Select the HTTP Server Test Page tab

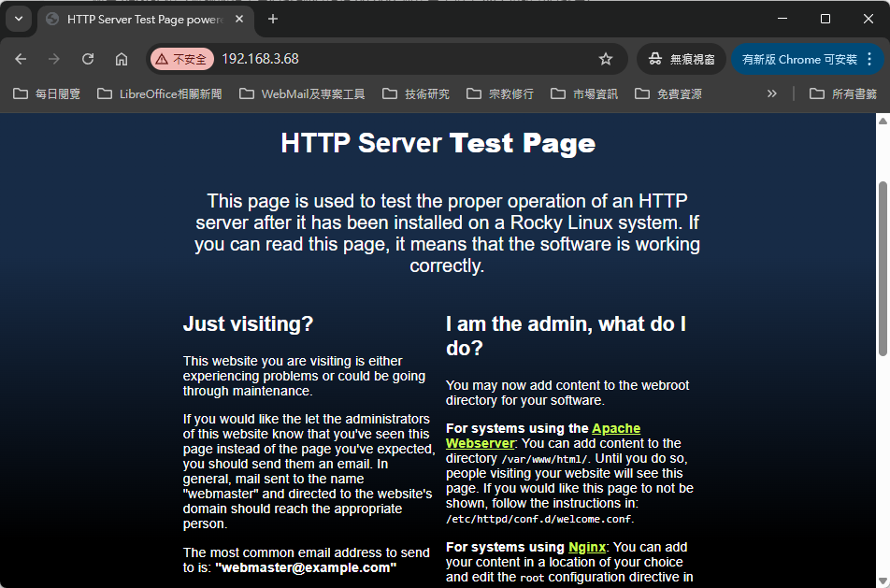coord(145,20)
